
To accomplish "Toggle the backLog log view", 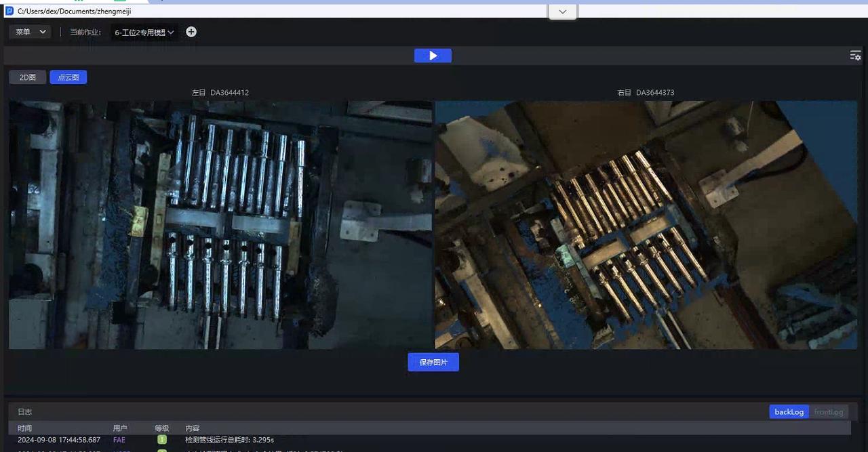I will tap(789, 412).
